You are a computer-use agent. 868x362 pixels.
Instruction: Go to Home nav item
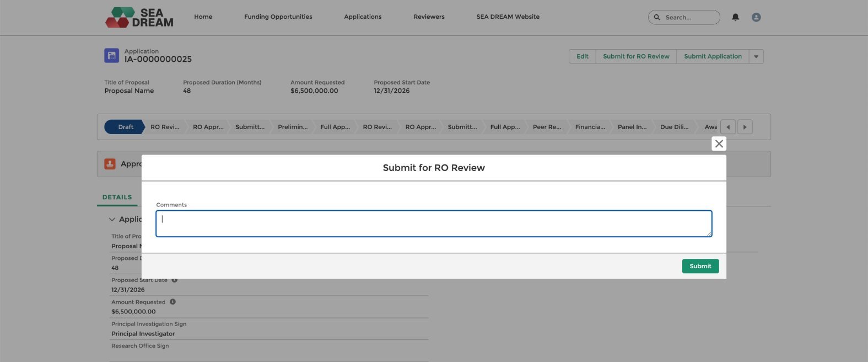pos(203,17)
